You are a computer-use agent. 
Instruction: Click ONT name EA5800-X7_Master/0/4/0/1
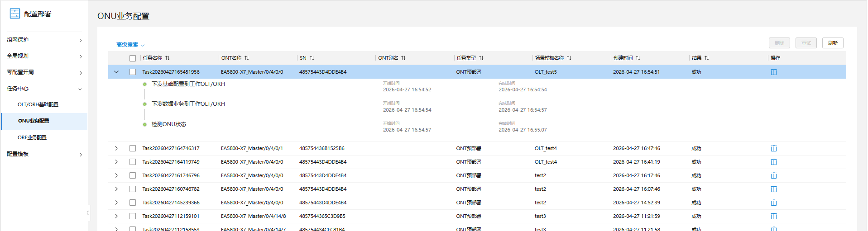[x=252, y=148]
